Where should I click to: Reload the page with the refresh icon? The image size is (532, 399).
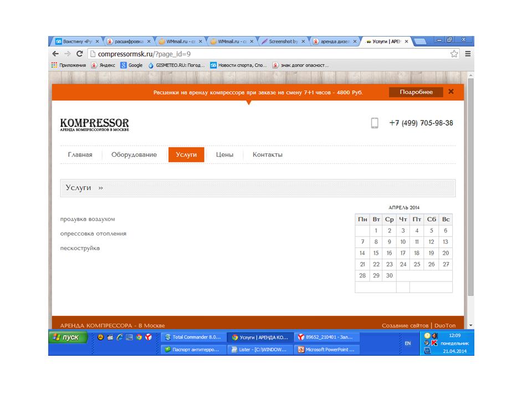[80, 54]
